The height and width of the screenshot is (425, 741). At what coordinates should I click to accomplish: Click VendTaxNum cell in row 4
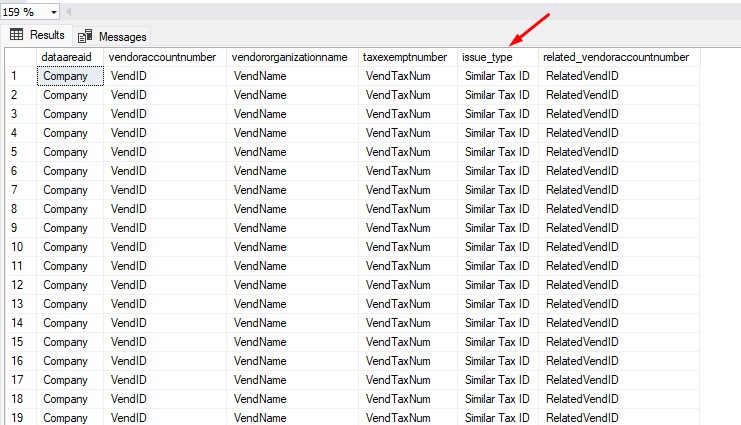408,133
